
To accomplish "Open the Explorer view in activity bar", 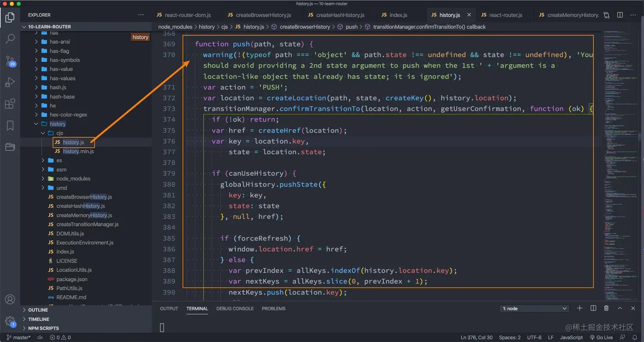I will coord(10,17).
